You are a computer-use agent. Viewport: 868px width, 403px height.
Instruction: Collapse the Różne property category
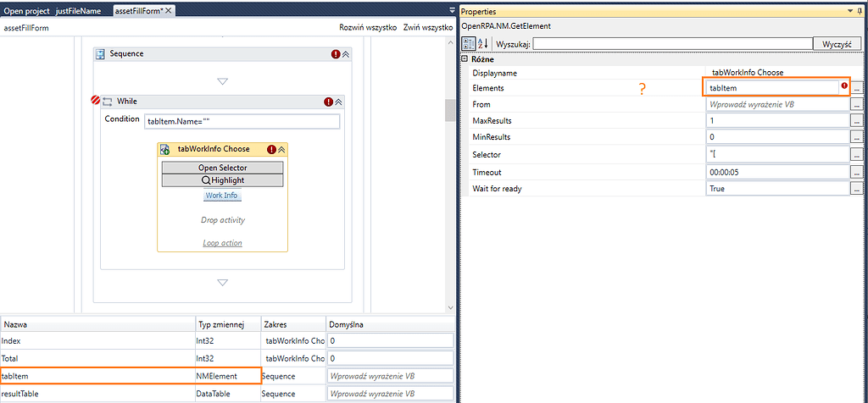(465, 59)
